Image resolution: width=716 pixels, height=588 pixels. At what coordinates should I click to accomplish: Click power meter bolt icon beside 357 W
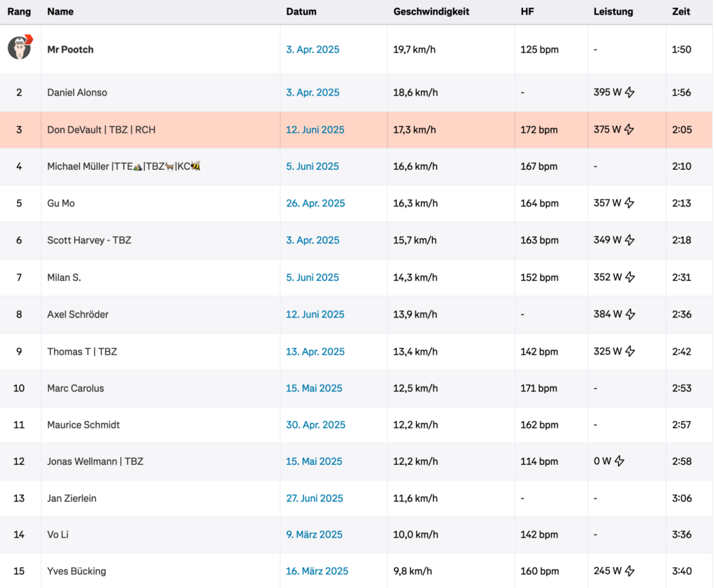pos(630,203)
